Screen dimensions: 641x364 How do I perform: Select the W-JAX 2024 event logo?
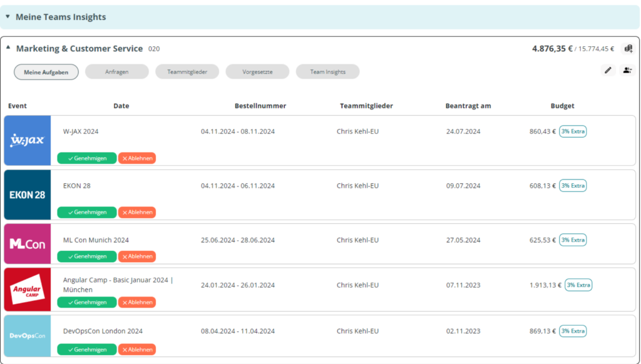27,140
